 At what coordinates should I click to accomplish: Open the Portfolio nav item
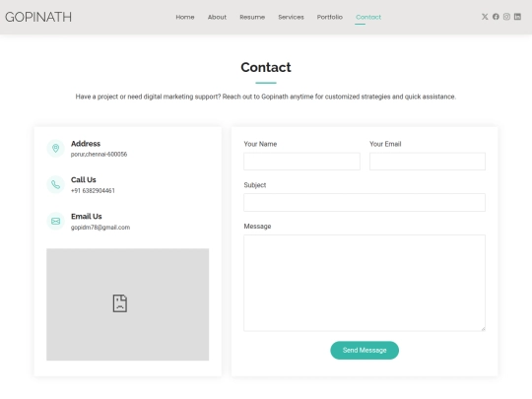coord(329,17)
